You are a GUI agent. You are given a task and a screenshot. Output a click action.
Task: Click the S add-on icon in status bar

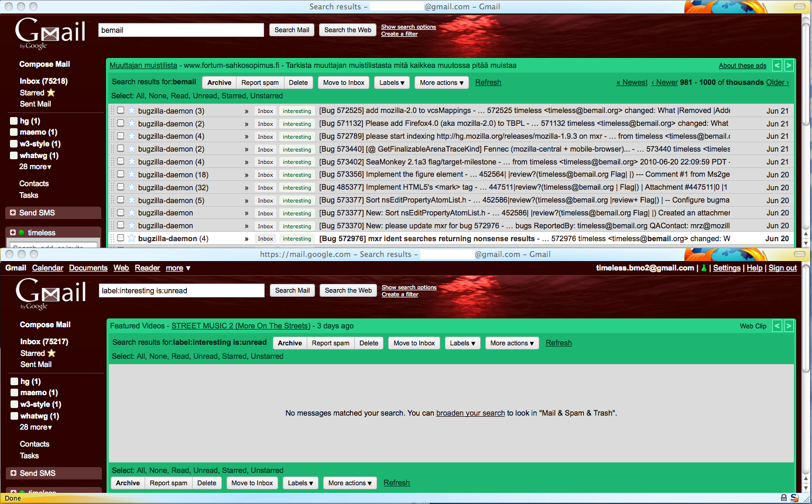click(x=795, y=498)
